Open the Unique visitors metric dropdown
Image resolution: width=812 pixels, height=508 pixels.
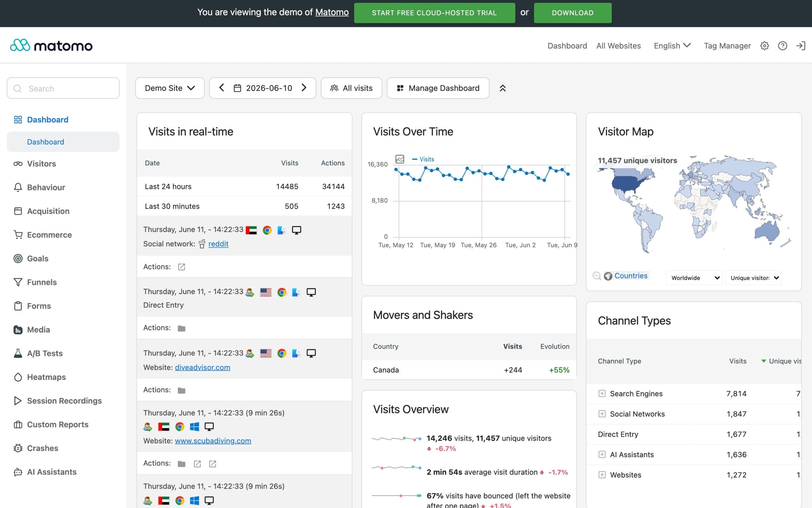pos(753,278)
